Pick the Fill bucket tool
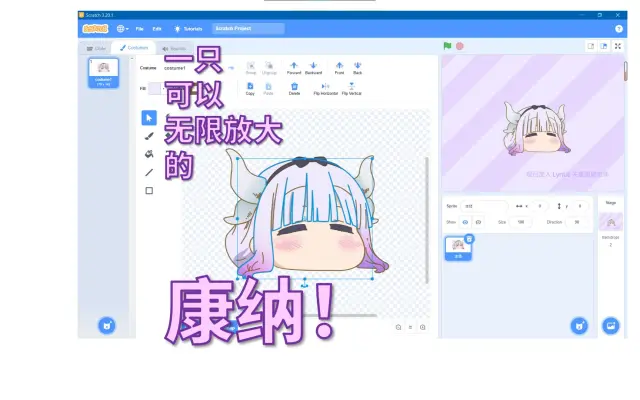 tap(149, 154)
